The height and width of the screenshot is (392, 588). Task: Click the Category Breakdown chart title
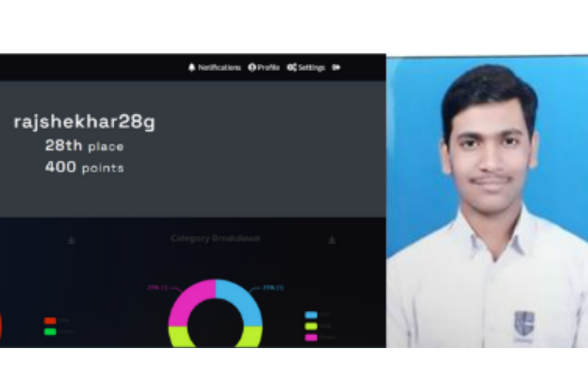pos(215,238)
